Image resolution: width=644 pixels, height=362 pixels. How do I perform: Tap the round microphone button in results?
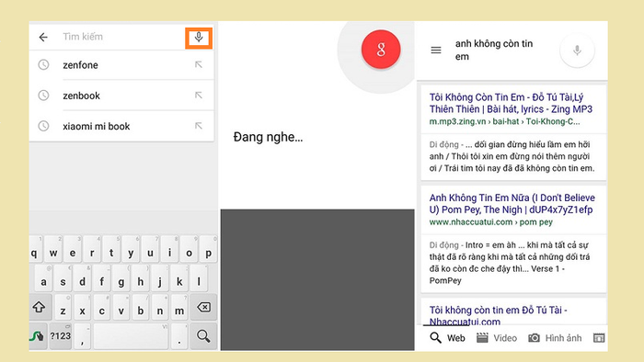tap(577, 51)
